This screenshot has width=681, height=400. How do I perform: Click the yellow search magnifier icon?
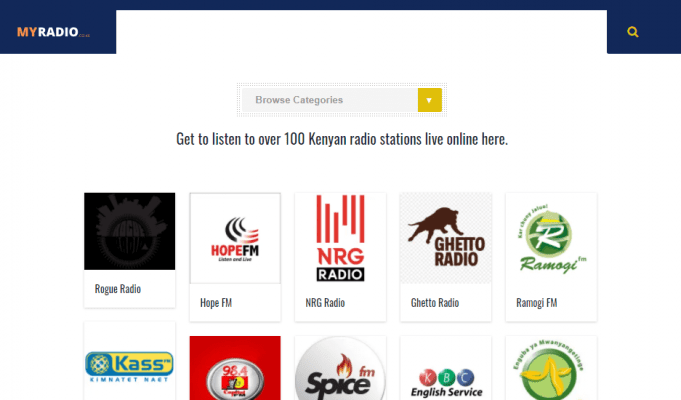point(632,32)
